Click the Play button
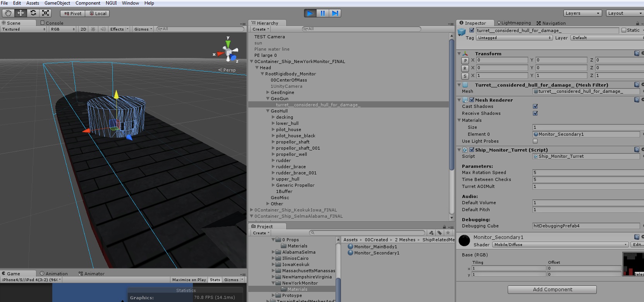Viewport: 644px width, 302px height. (x=310, y=13)
